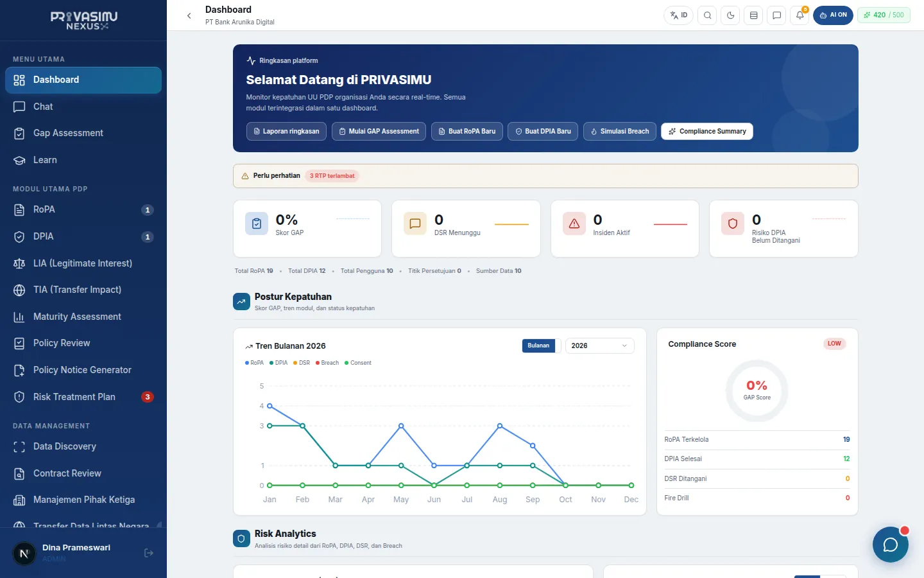Viewport: 924px width, 578px height.
Task: Click the Data Discovery scan icon
Action: pos(19,446)
